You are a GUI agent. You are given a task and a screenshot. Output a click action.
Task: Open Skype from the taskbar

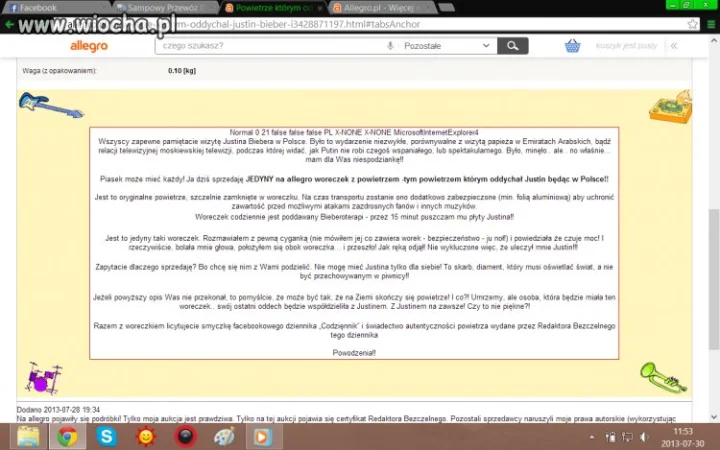tap(106, 436)
